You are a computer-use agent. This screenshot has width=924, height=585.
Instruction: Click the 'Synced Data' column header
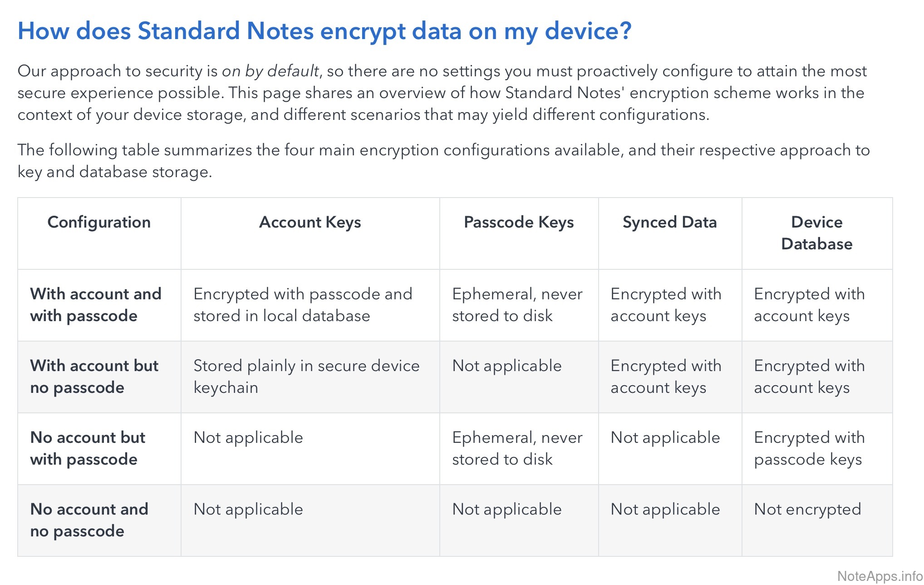(669, 222)
